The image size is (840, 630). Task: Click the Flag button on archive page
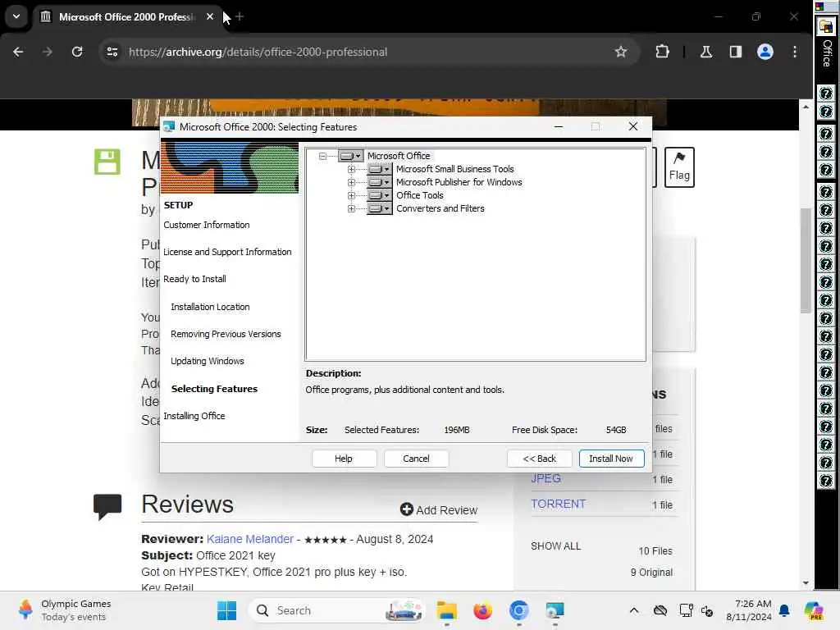coord(679,167)
